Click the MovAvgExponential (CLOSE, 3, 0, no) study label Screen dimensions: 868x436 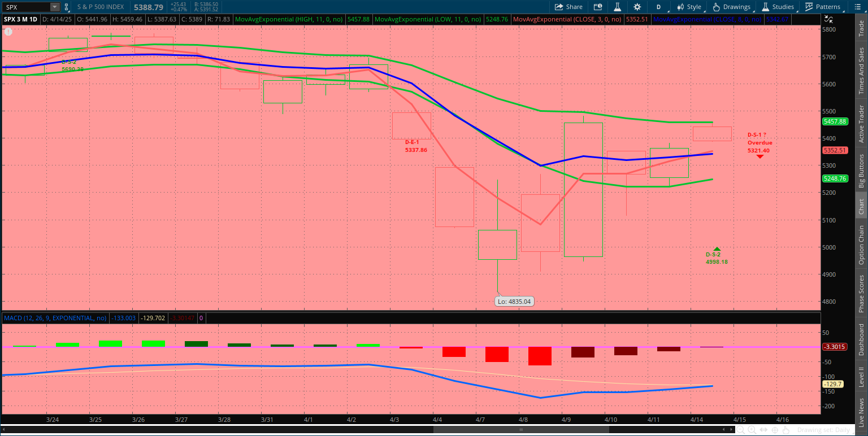point(567,19)
